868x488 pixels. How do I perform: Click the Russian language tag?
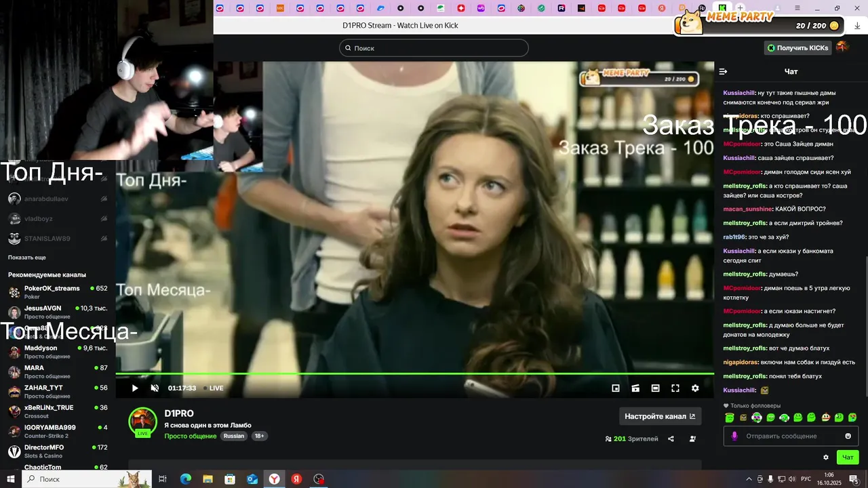pos(234,436)
